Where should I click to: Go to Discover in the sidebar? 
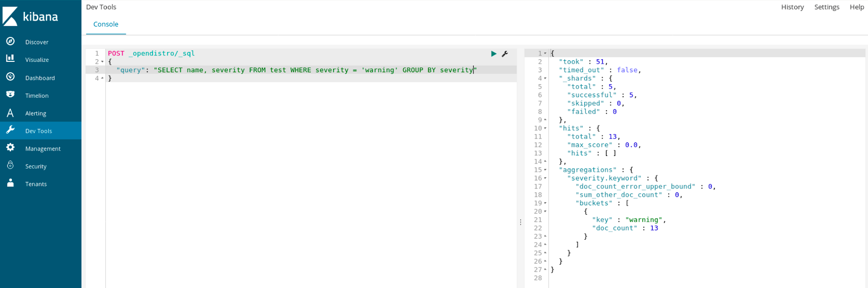37,42
